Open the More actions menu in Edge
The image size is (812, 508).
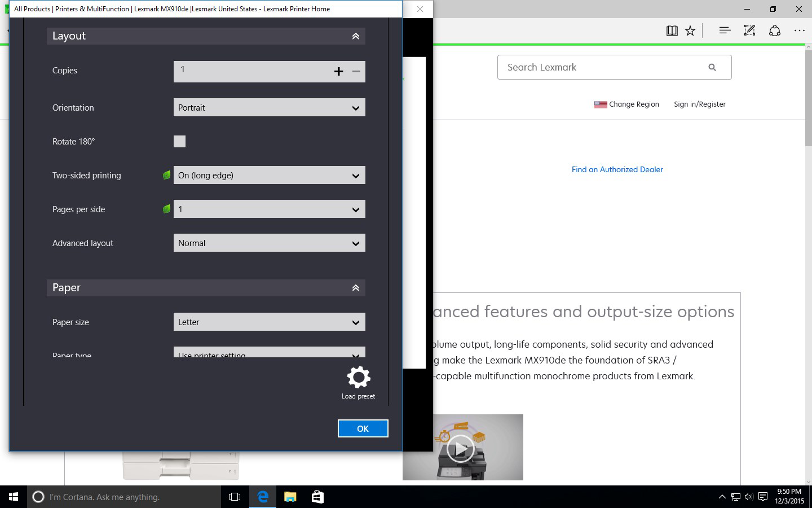pos(799,30)
